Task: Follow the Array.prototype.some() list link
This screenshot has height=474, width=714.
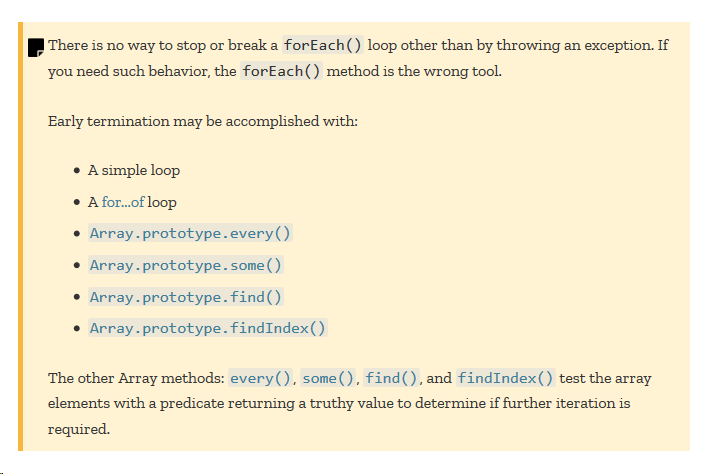Action: pyautogui.click(x=186, y=265)
